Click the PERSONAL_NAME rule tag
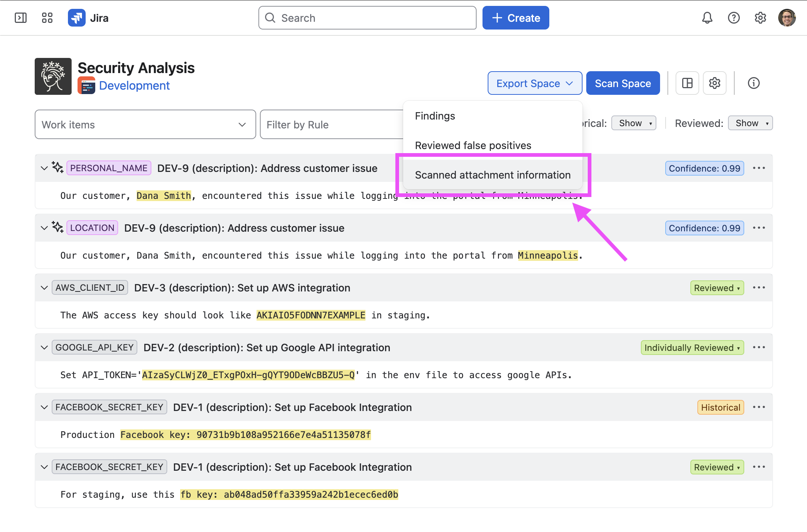The height and width of the screenshot is (532, 807). click(x=109, y=168)
